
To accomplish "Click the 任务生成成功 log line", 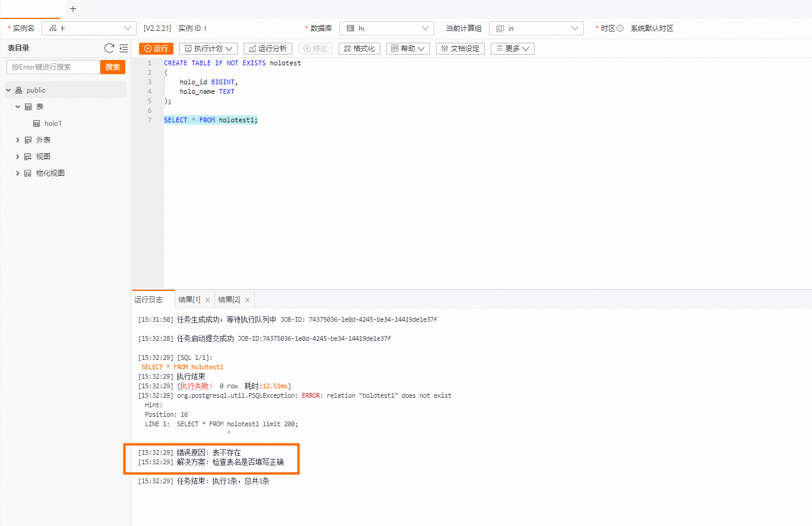I will coord(287,319).
